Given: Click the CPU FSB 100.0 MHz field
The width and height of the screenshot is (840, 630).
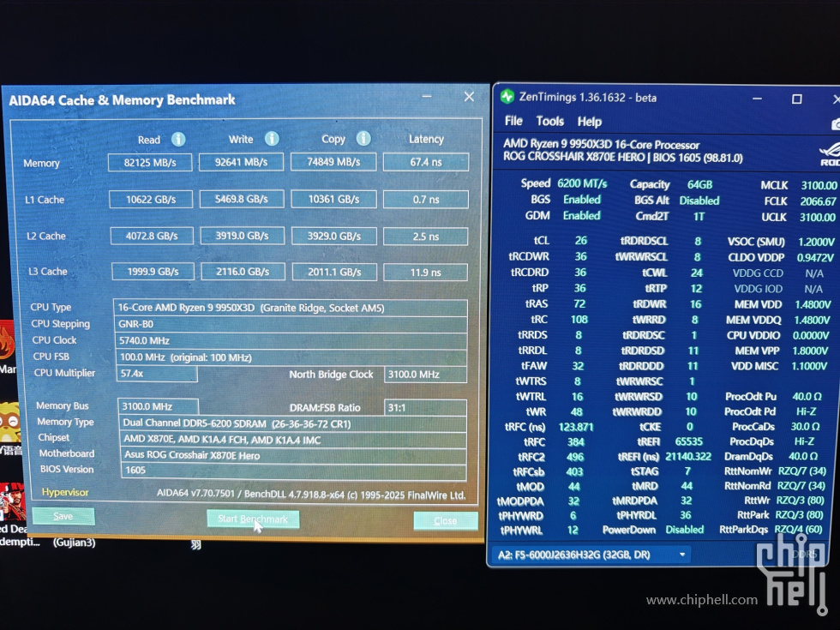Looking at the screenshot, I should (x=291, y=357).
